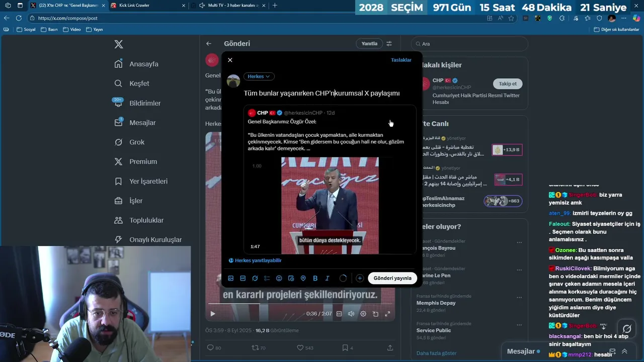Publish post with Gönderi yayınla

(x=392, y=278)
